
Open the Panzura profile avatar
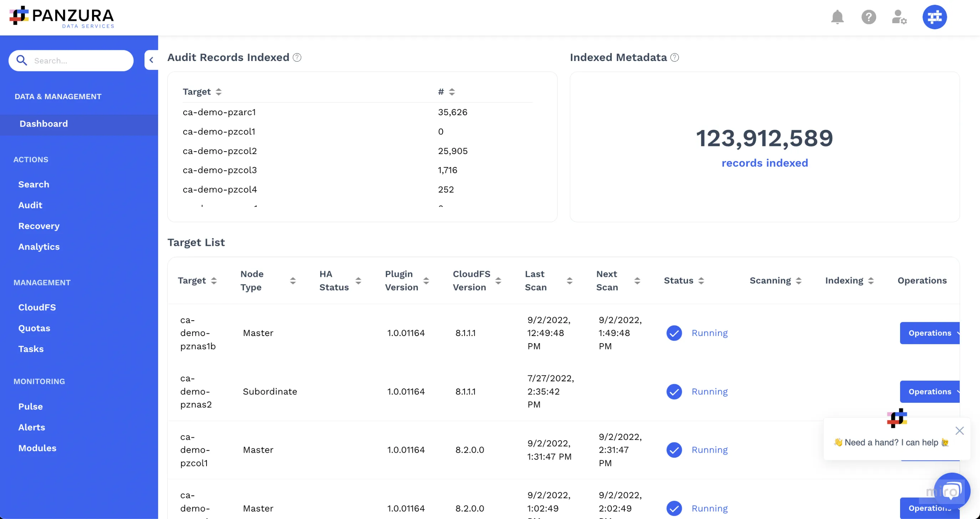[x=934, y=17]
